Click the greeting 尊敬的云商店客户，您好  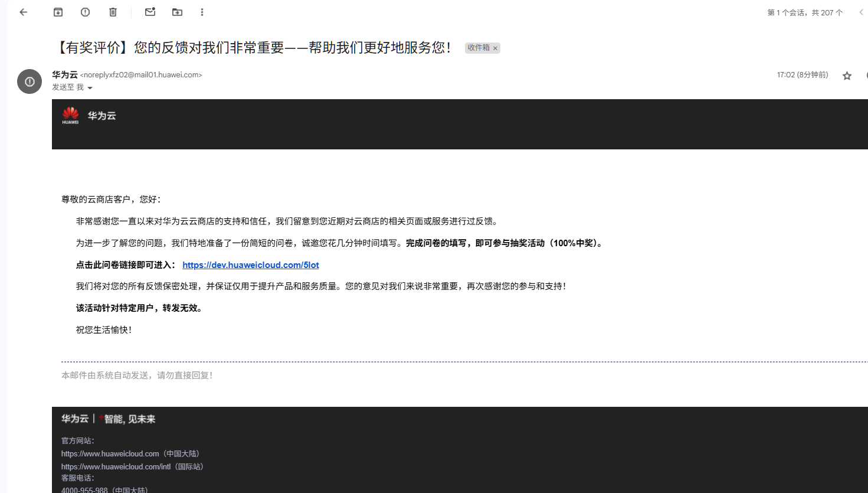111,200
